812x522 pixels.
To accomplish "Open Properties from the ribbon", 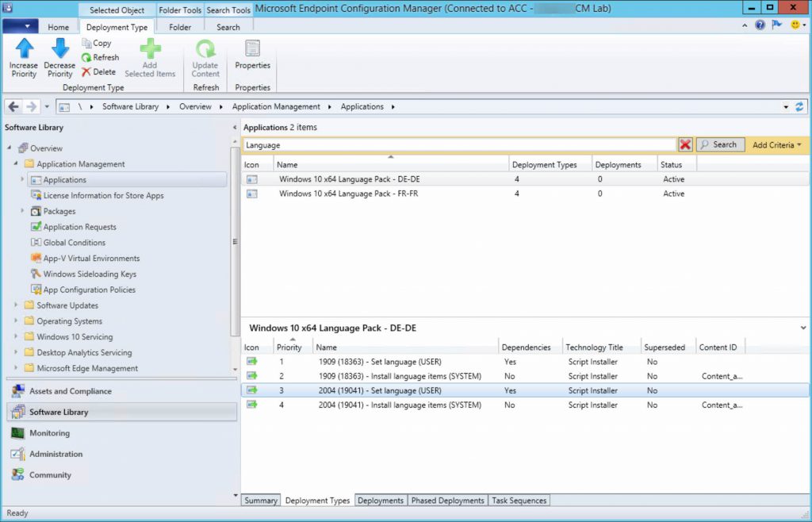I will tap(252, 55).
